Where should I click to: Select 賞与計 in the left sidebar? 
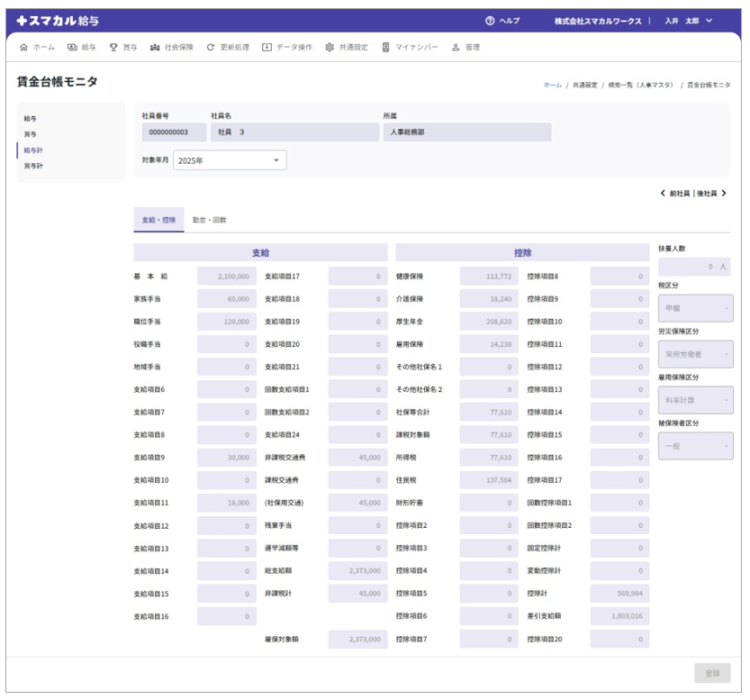(x=33, y=166)
